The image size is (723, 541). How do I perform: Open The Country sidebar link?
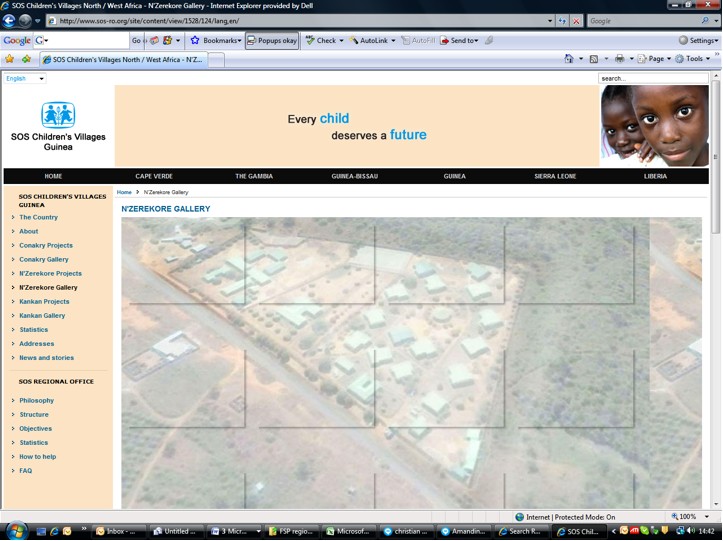(39, 217)
